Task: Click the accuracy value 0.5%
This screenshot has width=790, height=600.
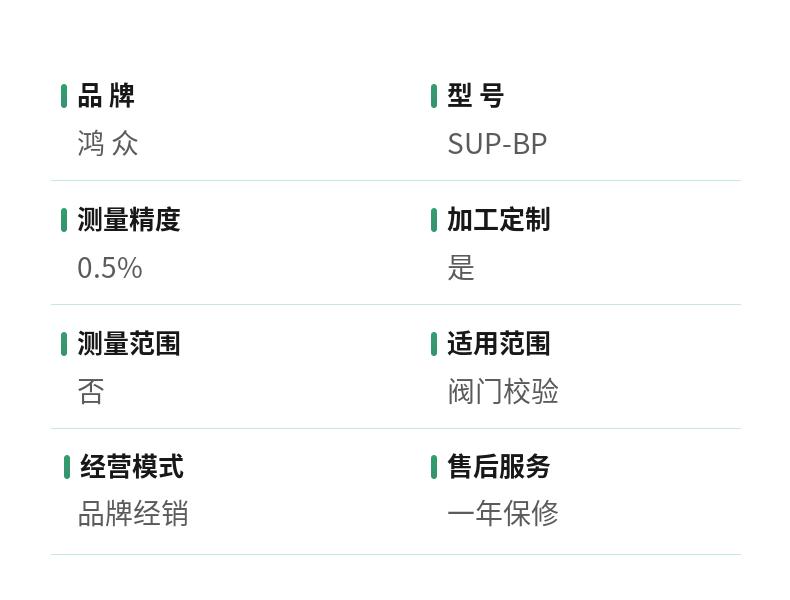Action: (110, 268)
